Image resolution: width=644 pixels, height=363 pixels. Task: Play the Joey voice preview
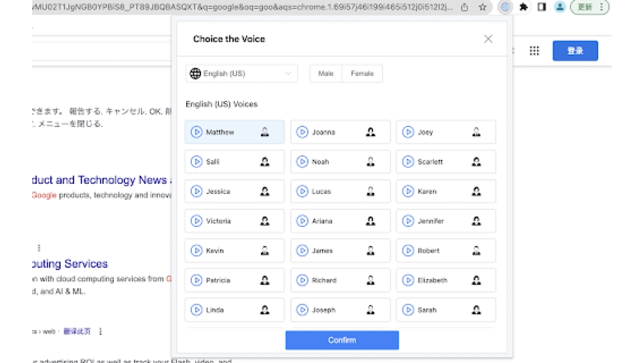coord(408,132)
